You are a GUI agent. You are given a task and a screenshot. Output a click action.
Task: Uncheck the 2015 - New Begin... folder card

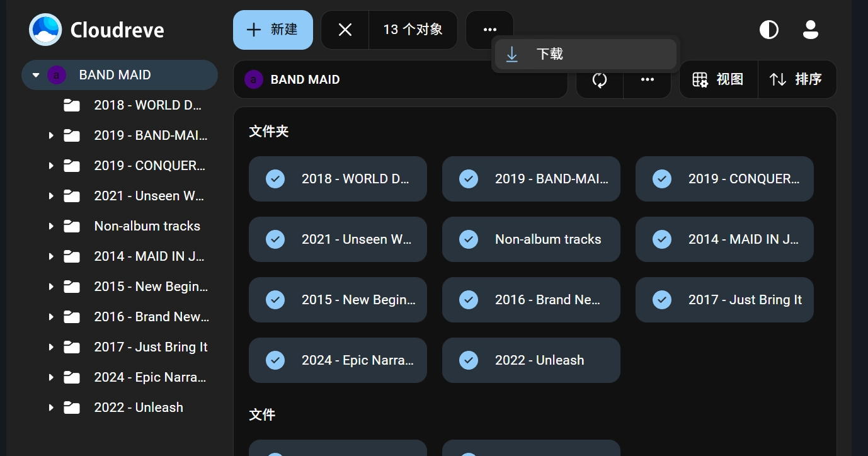click(x=275, y=300)
